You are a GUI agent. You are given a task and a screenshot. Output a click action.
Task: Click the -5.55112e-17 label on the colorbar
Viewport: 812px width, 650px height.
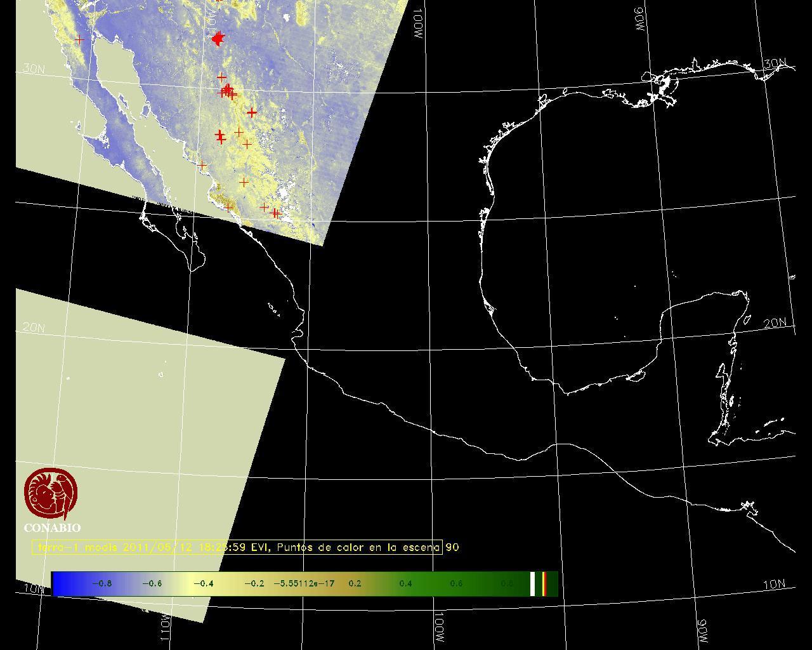pos(303,583)
